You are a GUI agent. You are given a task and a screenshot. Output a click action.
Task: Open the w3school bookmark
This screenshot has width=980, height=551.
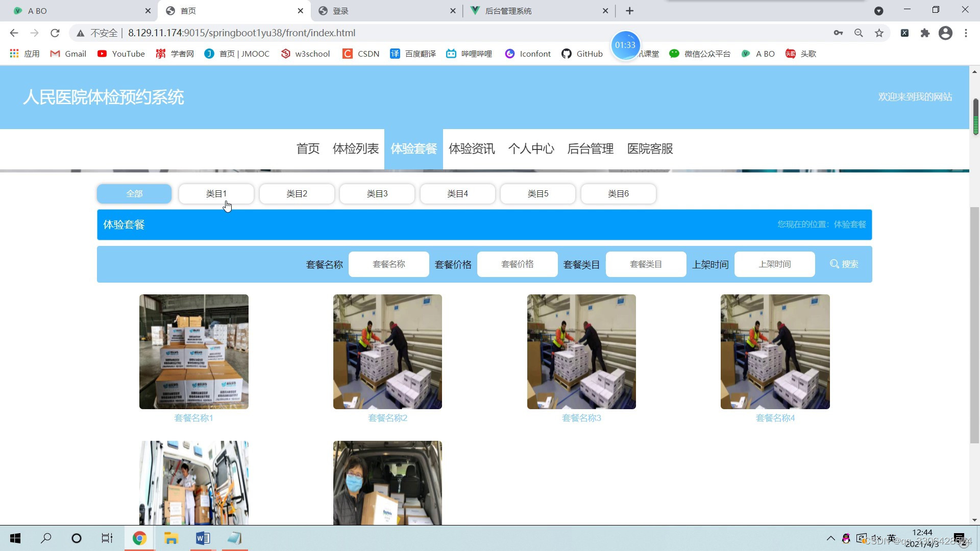pyautogui.click(x=305, y=54)
